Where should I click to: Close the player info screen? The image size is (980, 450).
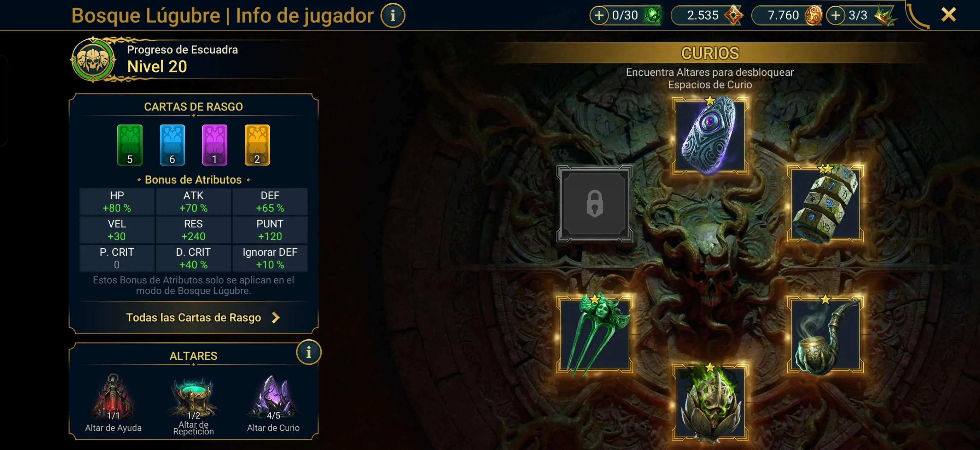949,15
